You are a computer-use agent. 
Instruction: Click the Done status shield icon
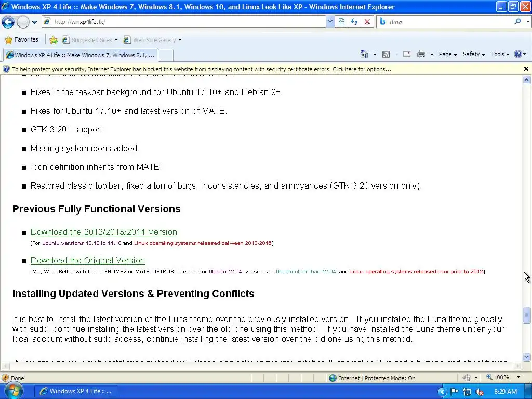5,378
